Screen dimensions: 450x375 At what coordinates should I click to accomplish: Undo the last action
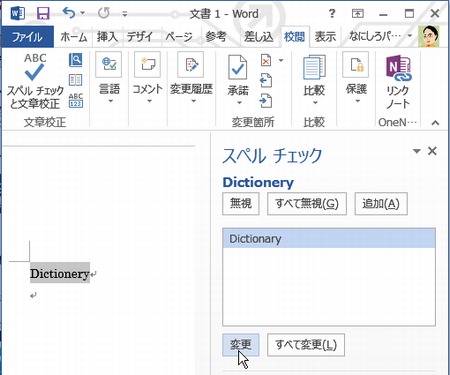click(69, 13)
